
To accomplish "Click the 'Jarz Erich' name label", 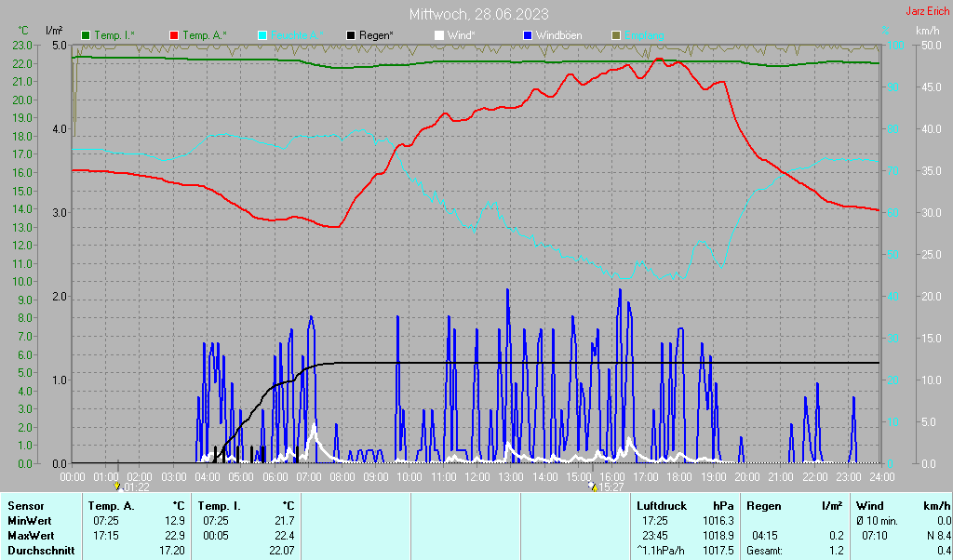I will click(928, 11).
